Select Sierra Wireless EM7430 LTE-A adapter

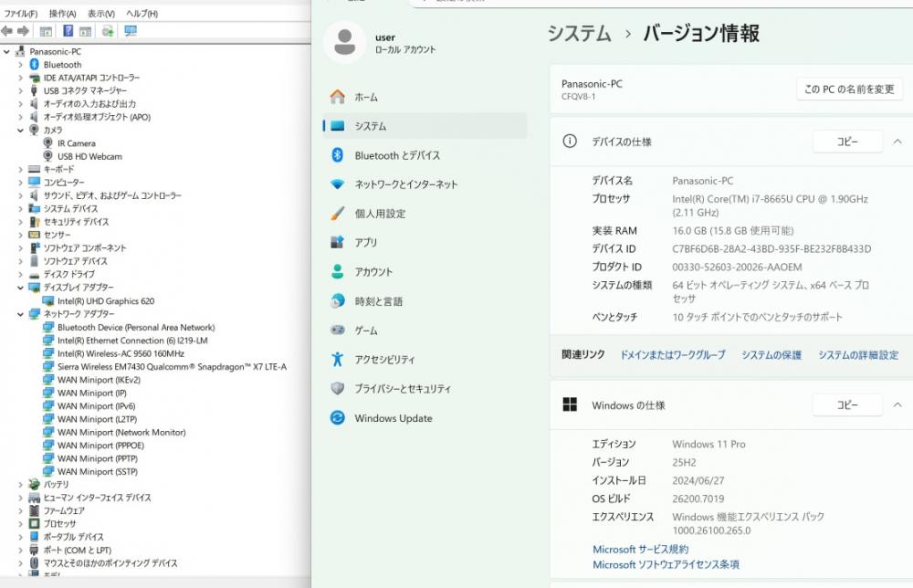coord(172,367)
